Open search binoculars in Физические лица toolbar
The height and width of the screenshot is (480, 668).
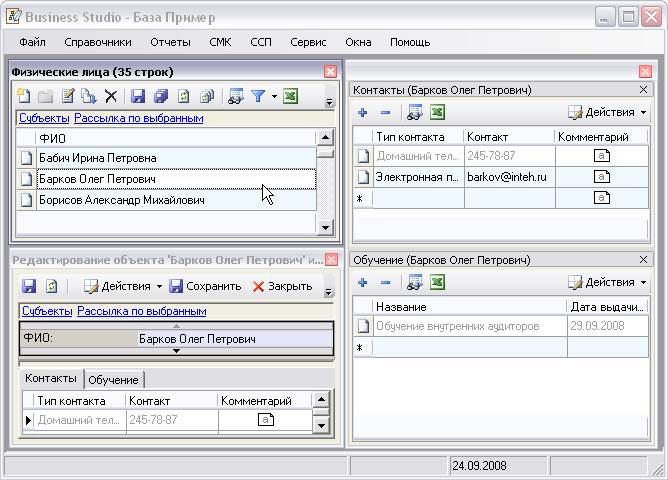(236, 96)
